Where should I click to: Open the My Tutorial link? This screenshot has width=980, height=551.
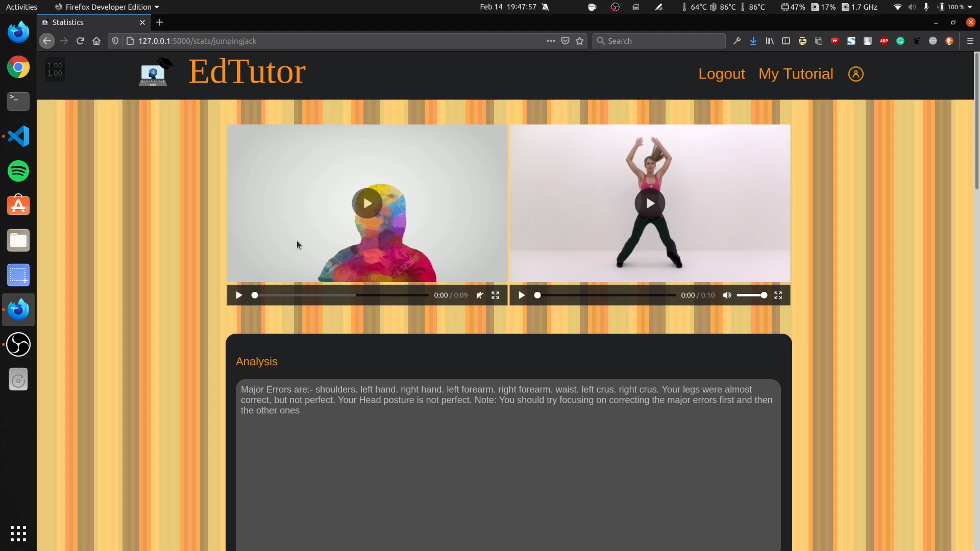pos(795,74)
